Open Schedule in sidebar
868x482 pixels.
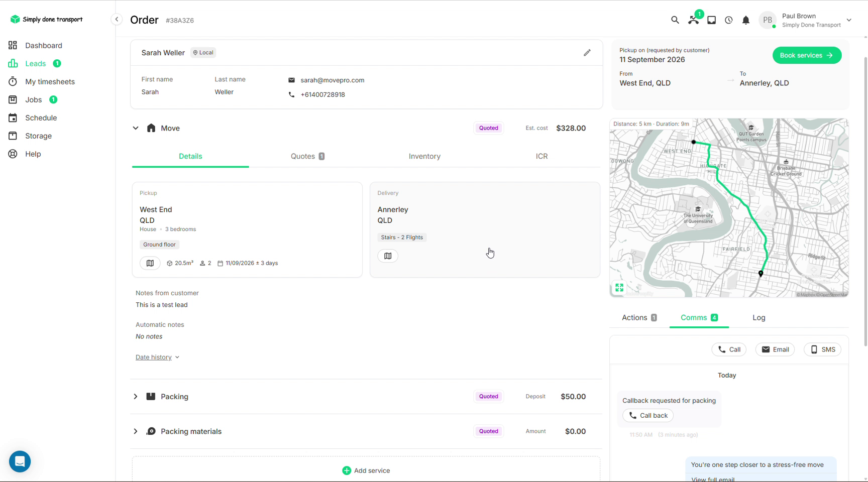pos(41,117)
